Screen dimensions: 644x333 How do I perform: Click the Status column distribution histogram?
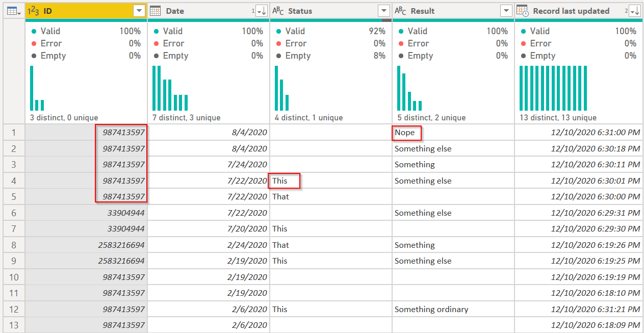282,88
